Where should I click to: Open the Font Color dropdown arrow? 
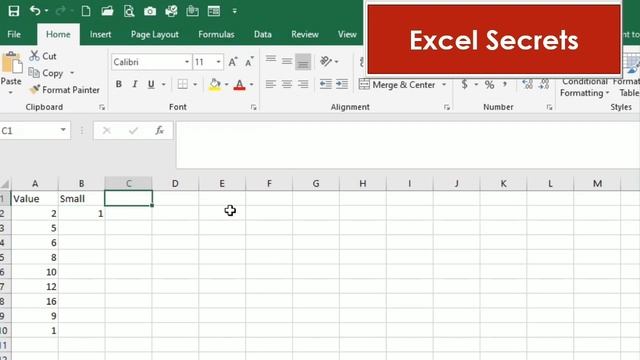pos(251,84)
